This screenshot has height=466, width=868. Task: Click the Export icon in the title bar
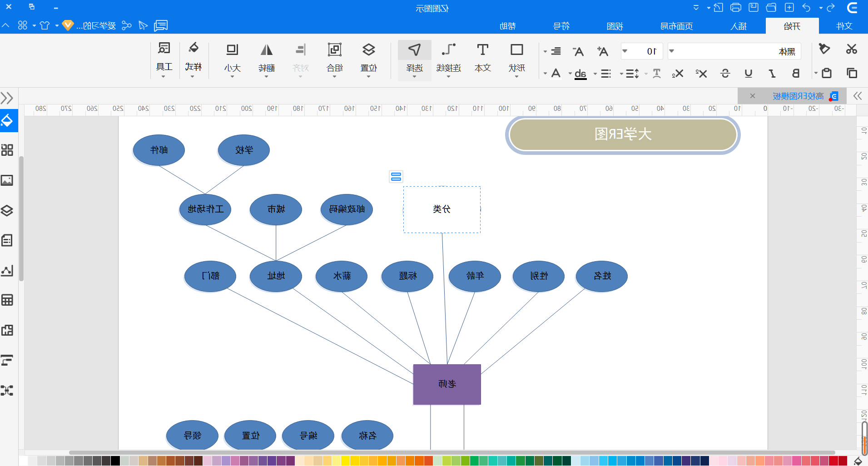point(718,8)
